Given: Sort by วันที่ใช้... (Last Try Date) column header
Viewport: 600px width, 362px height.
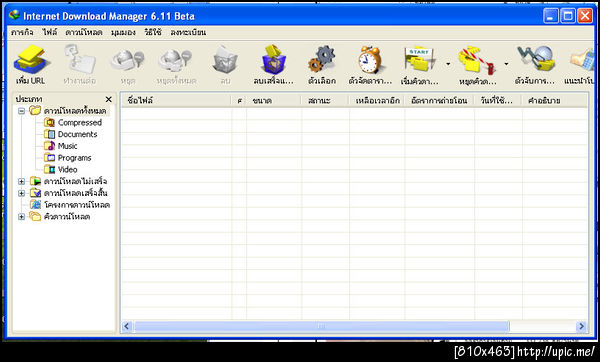Looking at the screenshot, I should pyautogui.click(x=498, y=100).
